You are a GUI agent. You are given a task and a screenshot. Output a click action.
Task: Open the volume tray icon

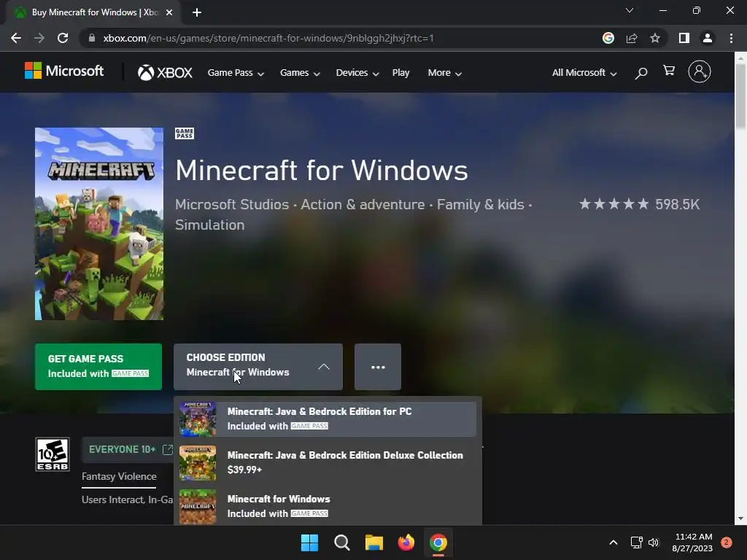[654, 542]
